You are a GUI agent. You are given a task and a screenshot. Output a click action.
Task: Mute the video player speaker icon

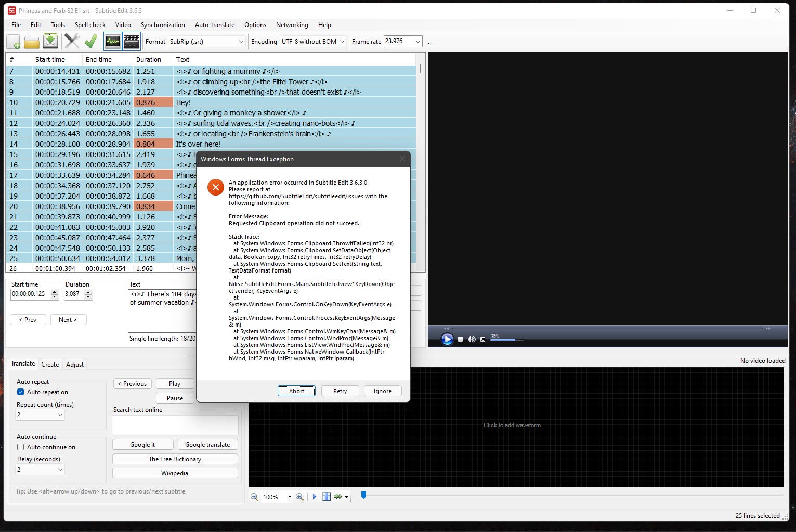(471, 339)
